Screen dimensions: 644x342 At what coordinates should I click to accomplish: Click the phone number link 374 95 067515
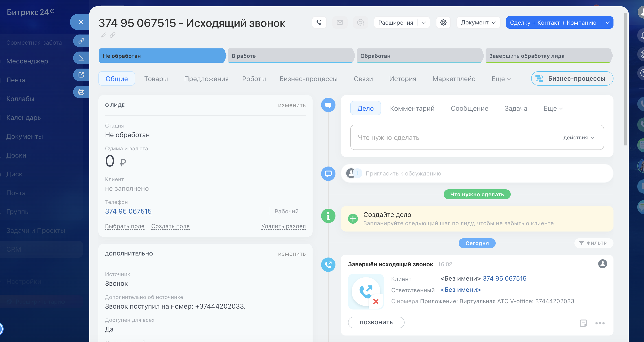(128, 211)
